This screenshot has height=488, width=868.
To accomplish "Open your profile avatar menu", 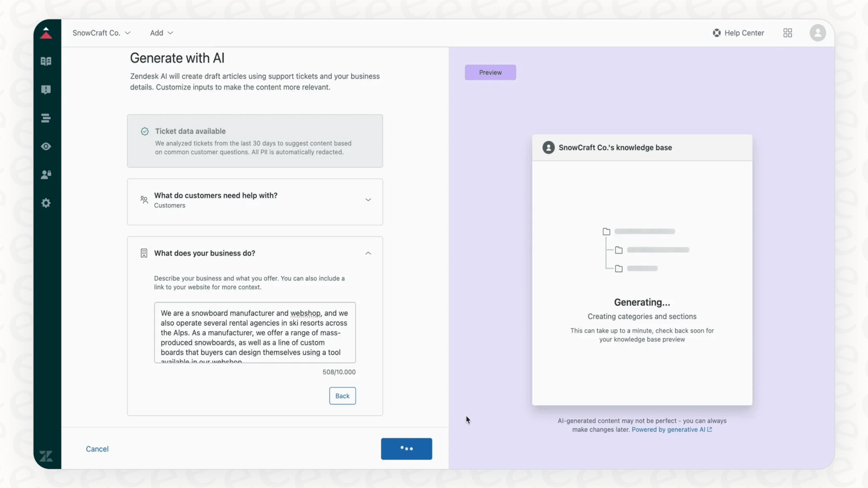I will click(817, 33).
